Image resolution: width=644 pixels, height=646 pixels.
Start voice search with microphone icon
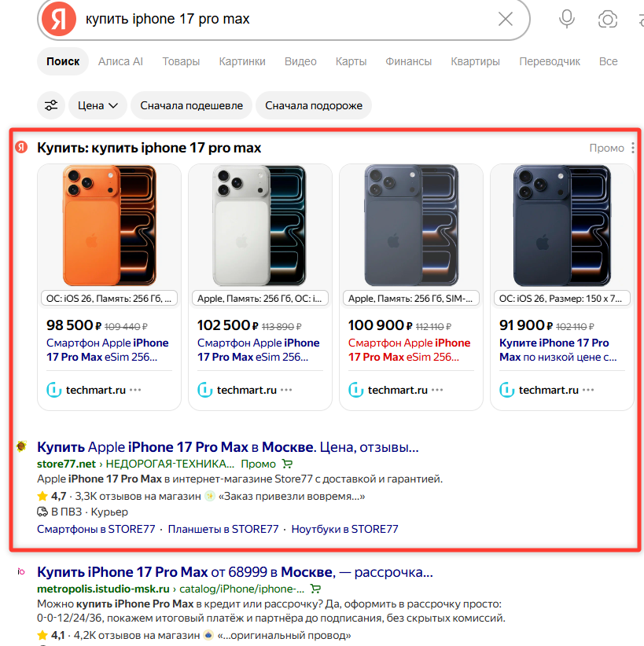[566, 19]
